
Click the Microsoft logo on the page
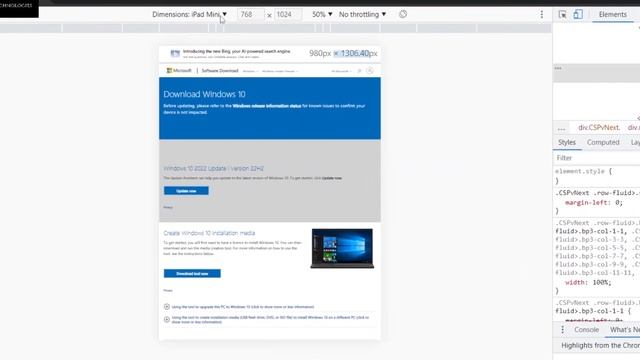pyautogui.click(x=179, y=71)
